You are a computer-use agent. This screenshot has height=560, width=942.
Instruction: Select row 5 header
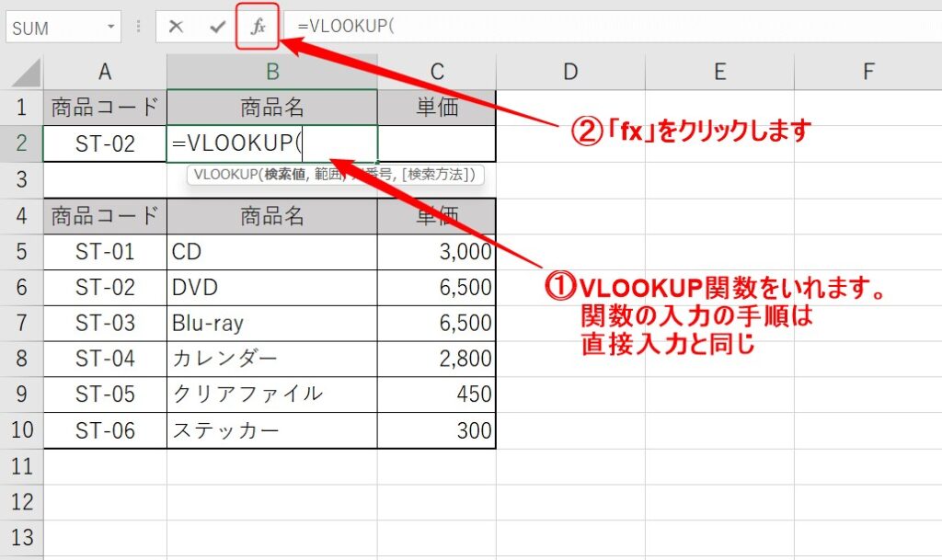[x=22, y=252]
